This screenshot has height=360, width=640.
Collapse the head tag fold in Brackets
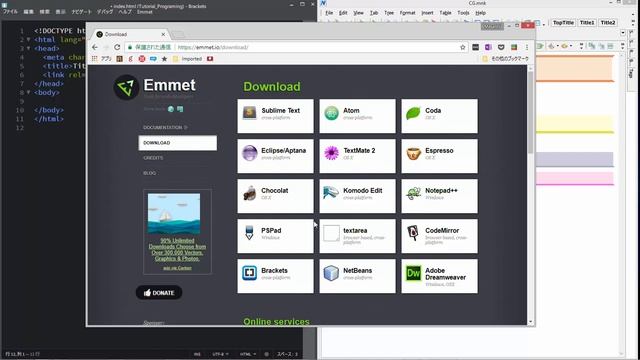coord(28,48)
